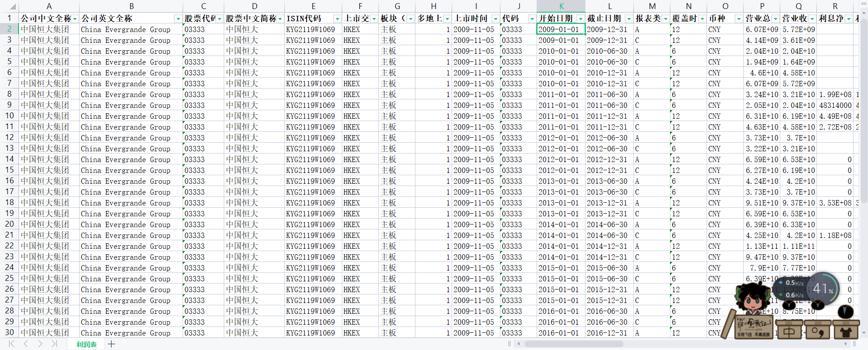
Task: Select cell containing 48314000
Action: click(x=835, y=105)
